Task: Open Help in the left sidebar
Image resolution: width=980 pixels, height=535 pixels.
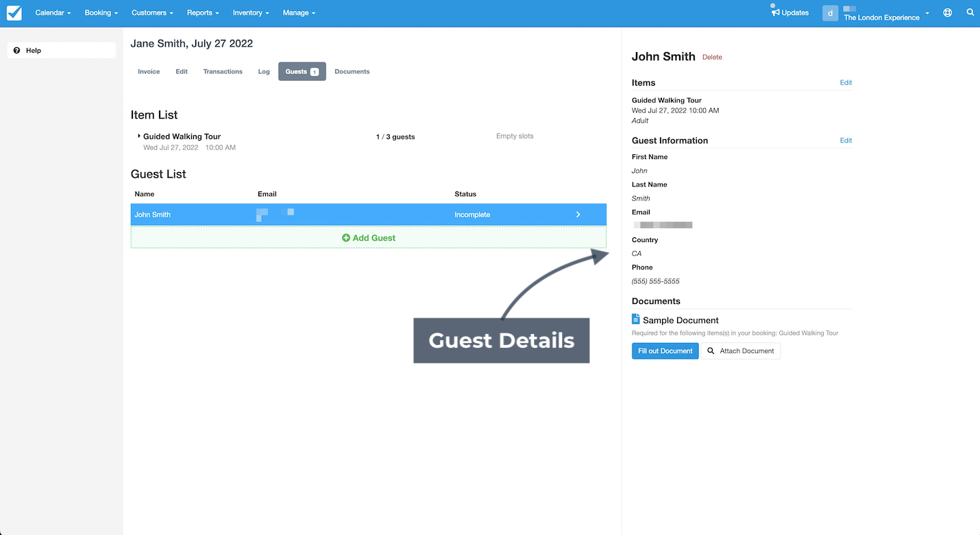Action: (x=62, y=50)
